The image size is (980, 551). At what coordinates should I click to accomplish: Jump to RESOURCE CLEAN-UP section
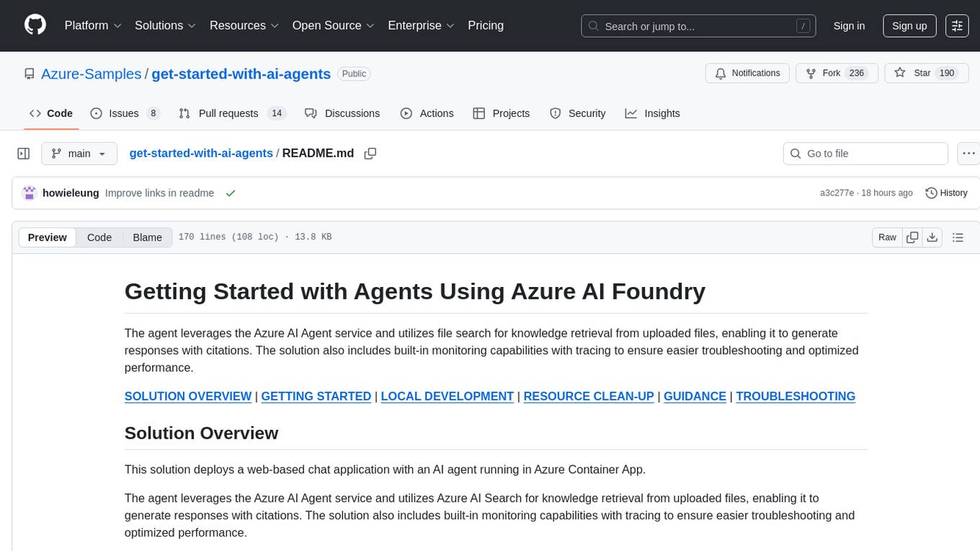(x=589, y=396)
